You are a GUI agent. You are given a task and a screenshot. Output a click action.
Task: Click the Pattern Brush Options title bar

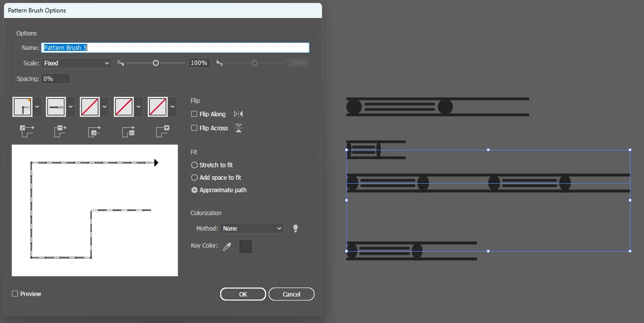(x=163, y=10)
